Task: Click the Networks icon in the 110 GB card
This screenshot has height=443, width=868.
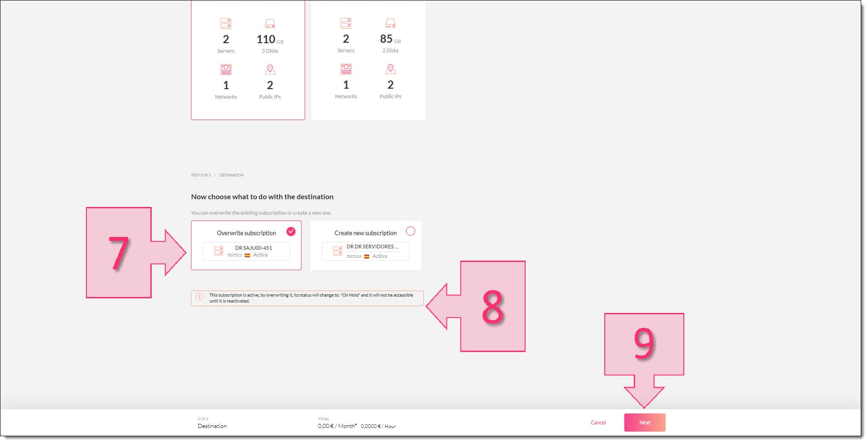Action: [226, 69]
